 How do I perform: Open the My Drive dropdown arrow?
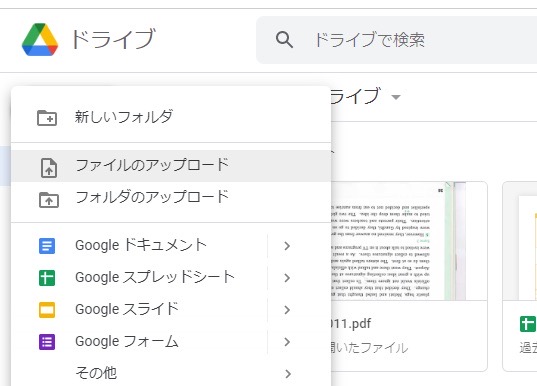pyautogui.click(x=396, y=97)
